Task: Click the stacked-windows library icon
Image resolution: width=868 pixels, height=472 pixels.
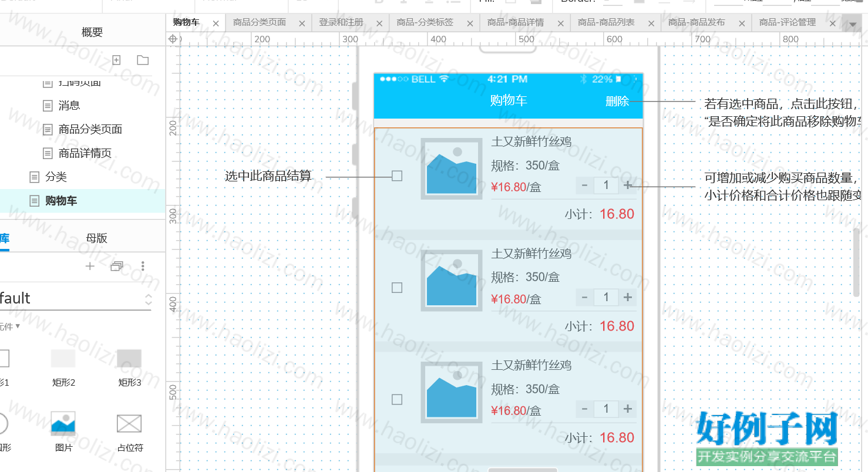Action: (x=117, y=267)
